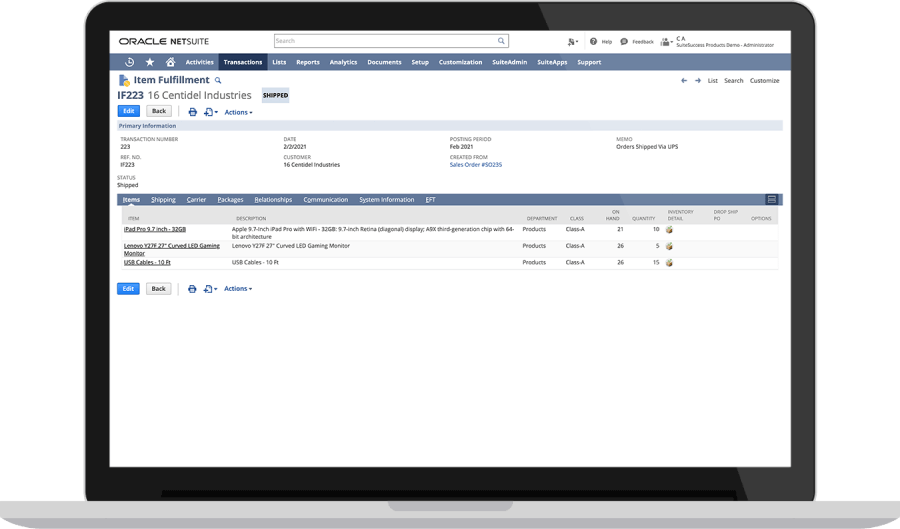Open inventory detail icon for Lenovo monitor row

coord(669,246)
